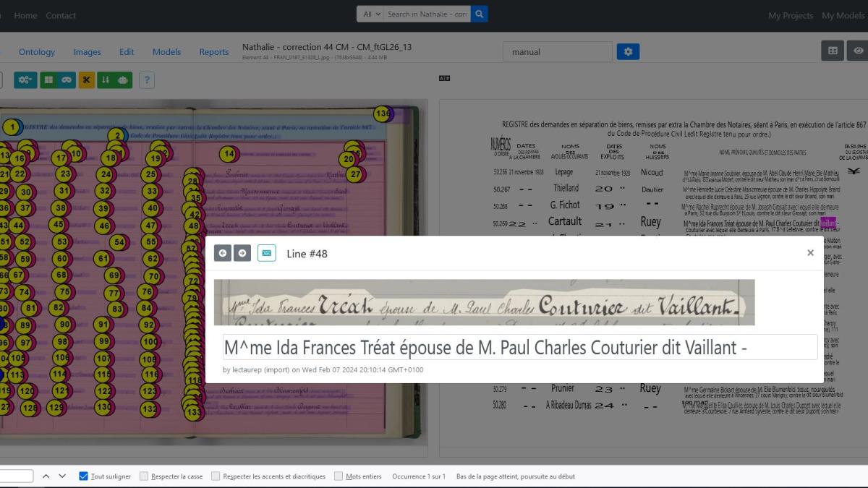Switch to the Models tab
The width and height of the screenshot is (868, 488).
point(166,52)
